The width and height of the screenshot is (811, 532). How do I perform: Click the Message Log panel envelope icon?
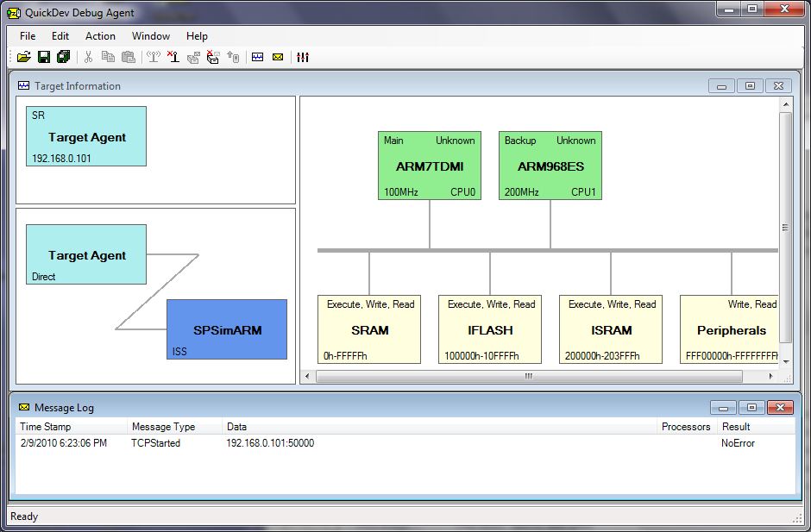coord(24,407)
